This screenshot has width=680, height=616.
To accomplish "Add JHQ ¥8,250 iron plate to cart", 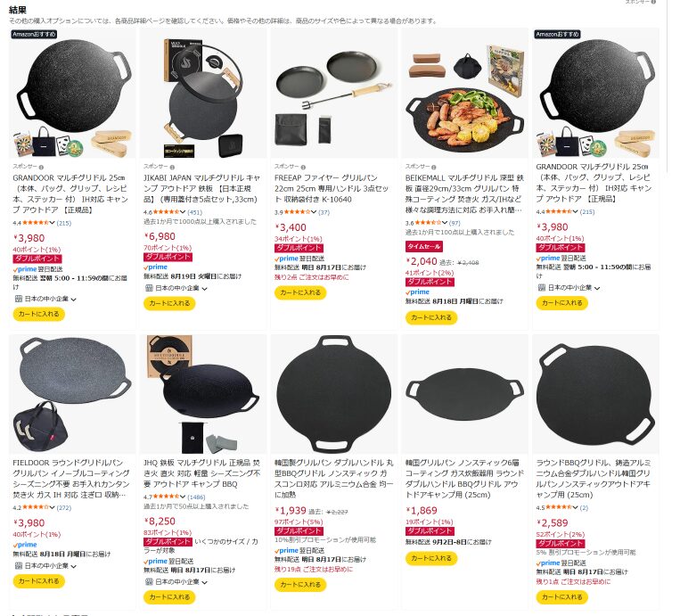I will point(169,597).
